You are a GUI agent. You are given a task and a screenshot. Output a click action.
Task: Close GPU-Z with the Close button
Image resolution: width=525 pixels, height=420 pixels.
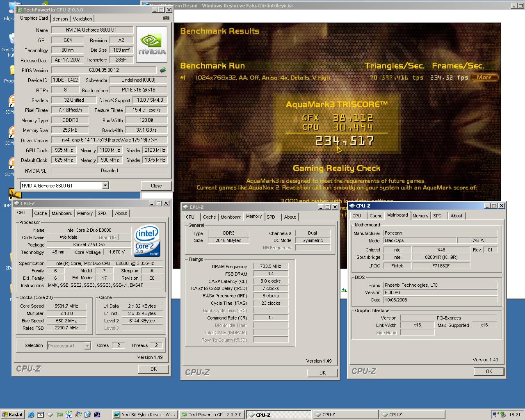pos(156,186)
